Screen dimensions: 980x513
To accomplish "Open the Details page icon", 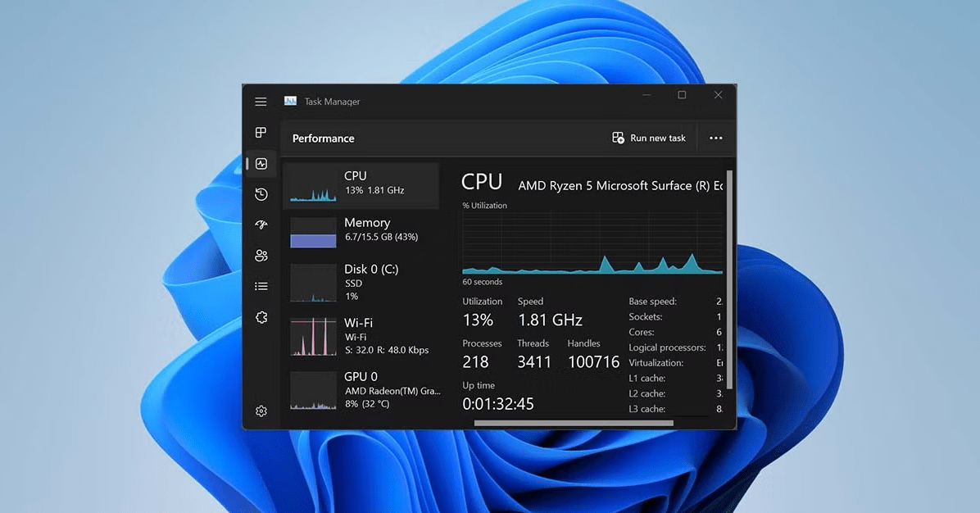I will 261,286.
